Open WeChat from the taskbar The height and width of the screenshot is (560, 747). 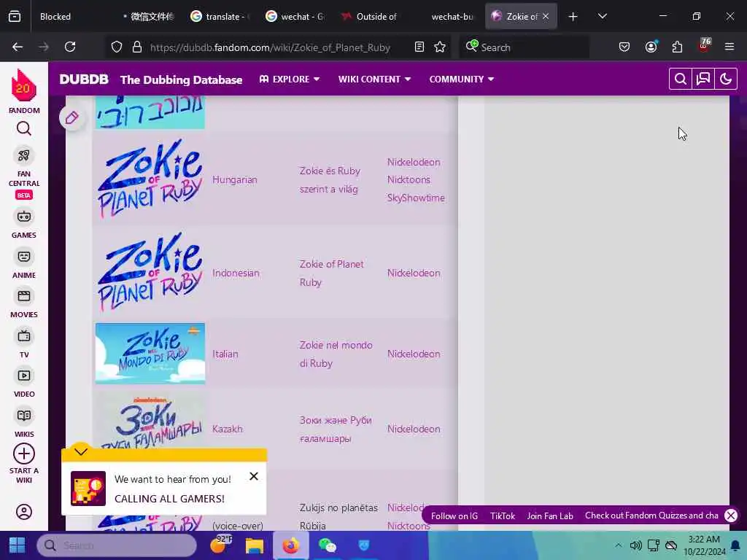pyautogui.click(x=328, y=545)
